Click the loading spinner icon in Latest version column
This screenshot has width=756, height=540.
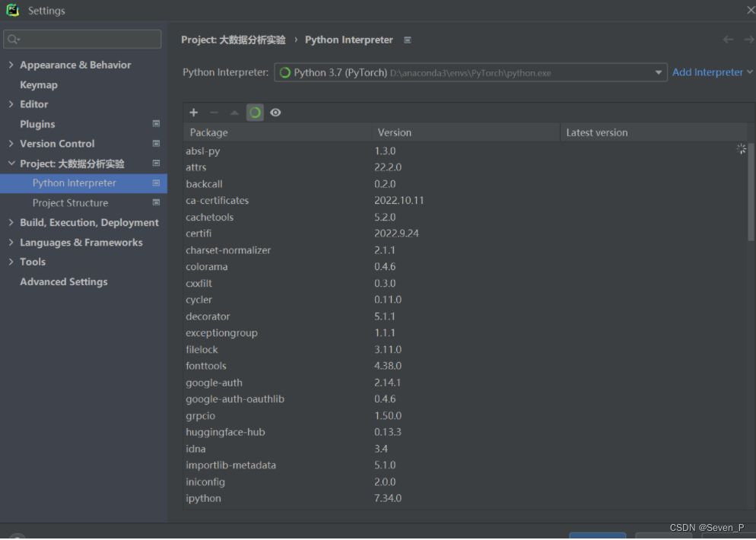click(741, 149)
